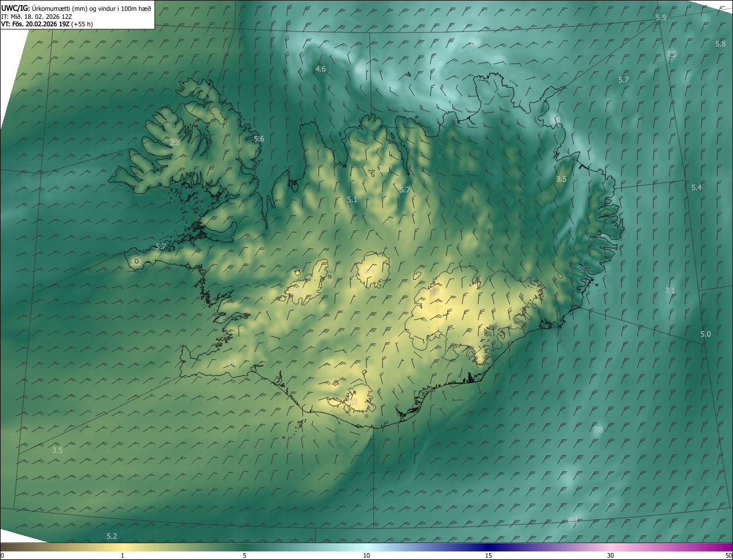Click the map value label 5.4
733x560 pixels.
click(696, 187)
